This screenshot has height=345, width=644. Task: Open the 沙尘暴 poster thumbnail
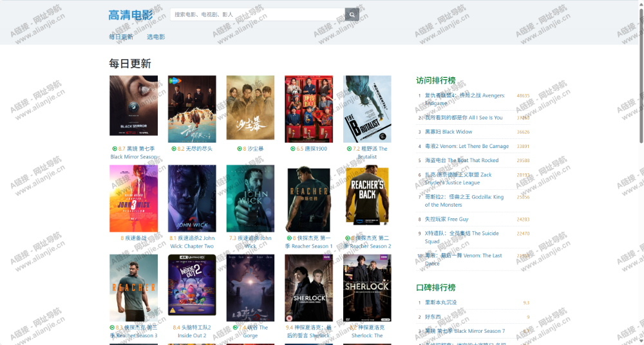coord(250,107)
